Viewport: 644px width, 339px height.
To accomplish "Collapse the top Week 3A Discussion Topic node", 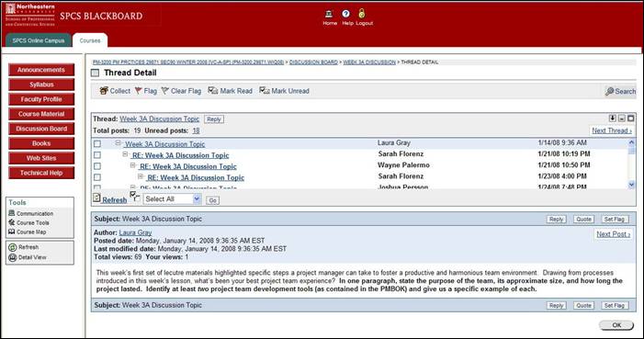I will click(x=118, y=143).
